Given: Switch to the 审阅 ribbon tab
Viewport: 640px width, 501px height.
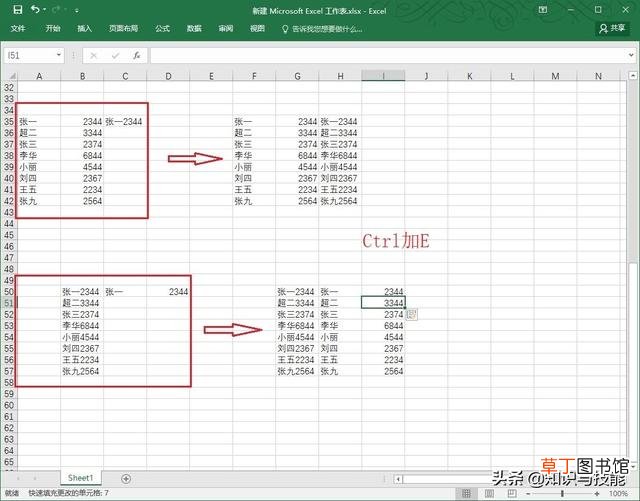Looking at the screenshot, I should (x=226, y=28).
